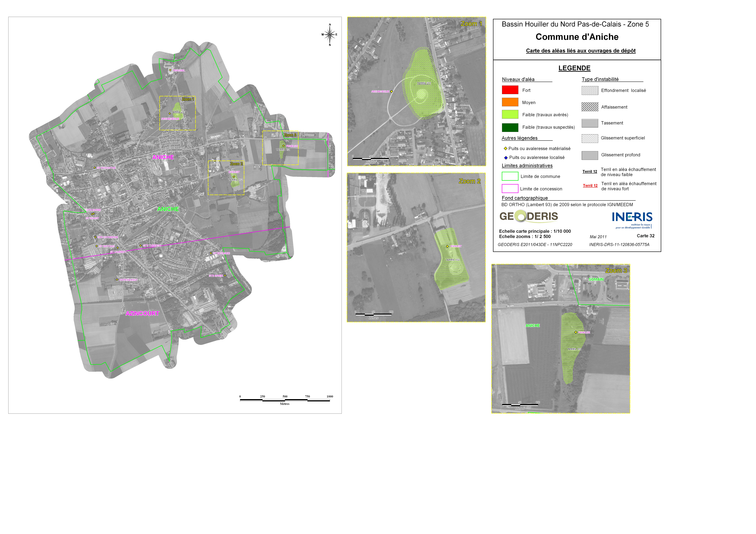
Task: Click the Tassement horizontal hatch symbol
Action: pos(590,123)
